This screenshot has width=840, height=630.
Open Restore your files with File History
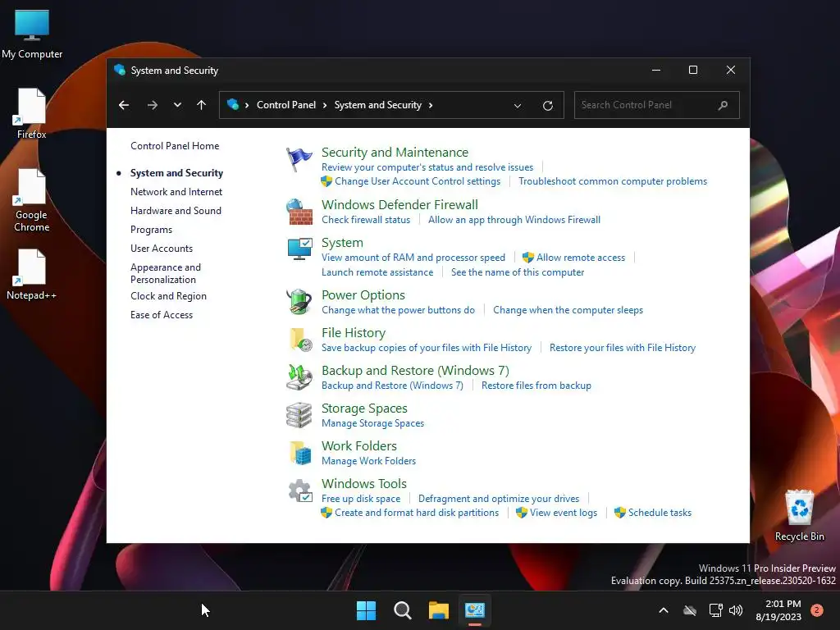[x=622, y=348]
